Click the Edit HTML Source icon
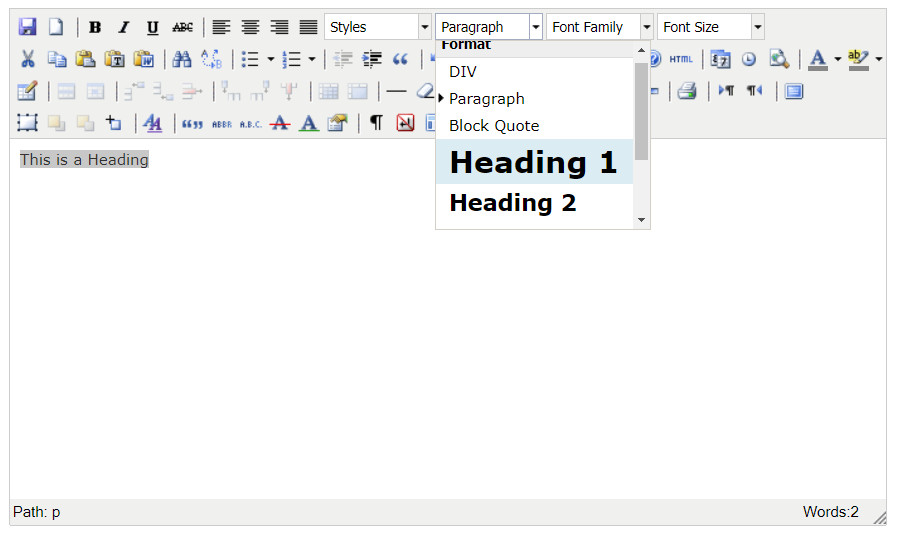Screen dimensions: 900x538 tap(681, 59)
